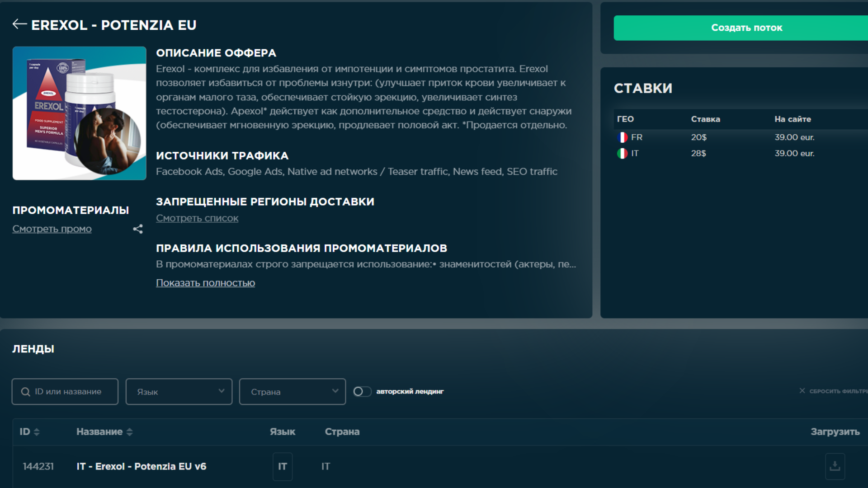This screenshot has width=868, height=488.
Task: Go back using the left arrow icon
Action: (19, 24)
